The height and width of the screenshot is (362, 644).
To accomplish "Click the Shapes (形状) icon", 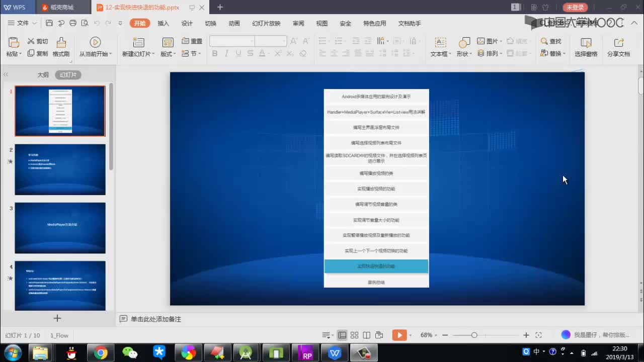I will [464, 42].
